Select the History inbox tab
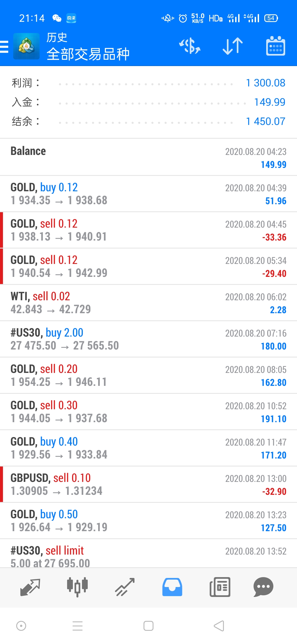Image resolution: width=297 pixels, height=644 pixels. pyautogui.click(x=172, y=587)
